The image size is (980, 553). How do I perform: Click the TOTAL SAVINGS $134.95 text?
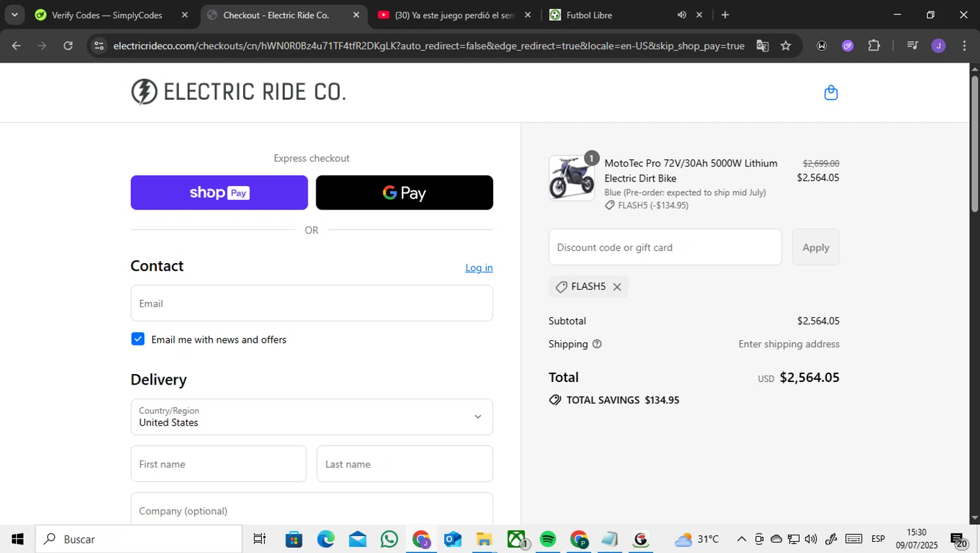[x=623, y=400]
